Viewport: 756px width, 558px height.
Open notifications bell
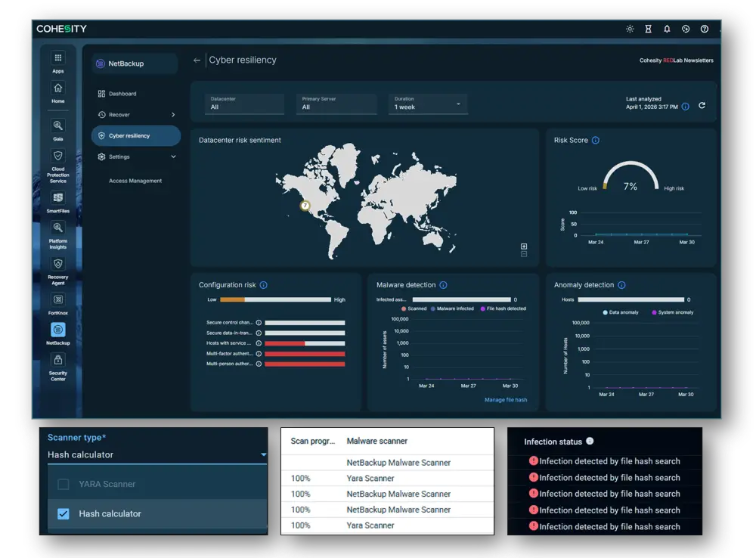(667, 29)
